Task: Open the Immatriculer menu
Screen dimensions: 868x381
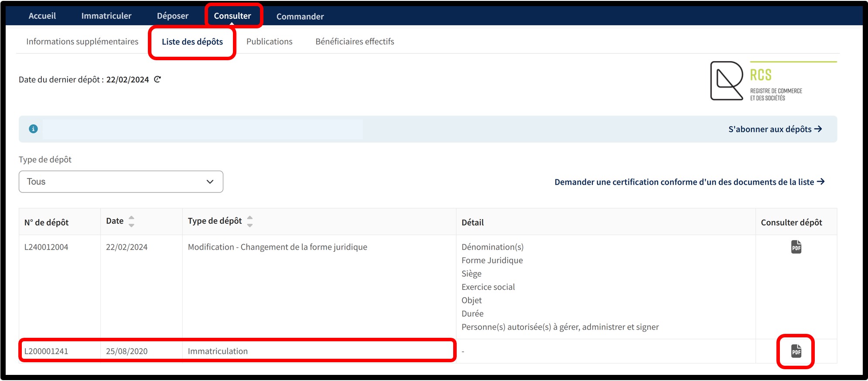Action: (106, 16)
